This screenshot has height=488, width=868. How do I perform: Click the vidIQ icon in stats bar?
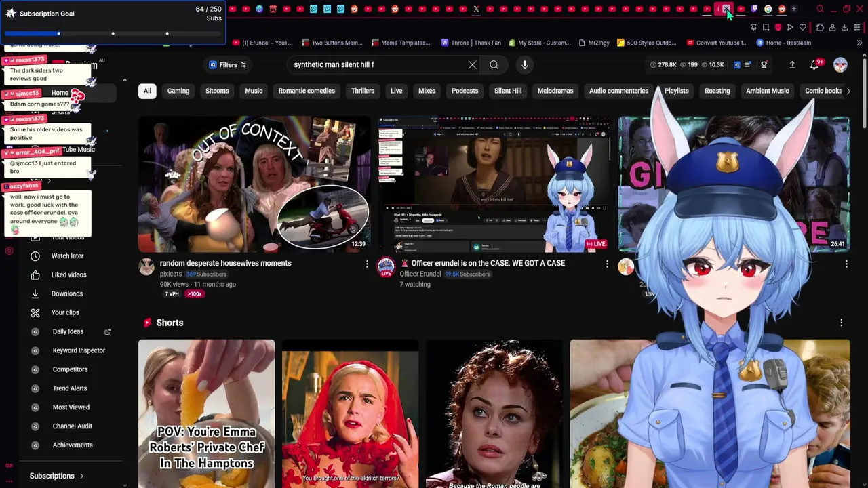click(736, 65)
